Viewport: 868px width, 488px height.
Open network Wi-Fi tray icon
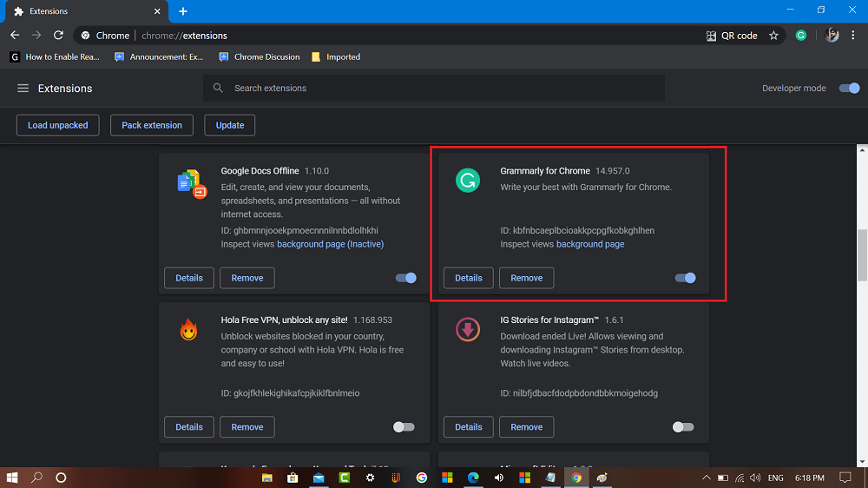pyautogui.click(x=740, y=478)
